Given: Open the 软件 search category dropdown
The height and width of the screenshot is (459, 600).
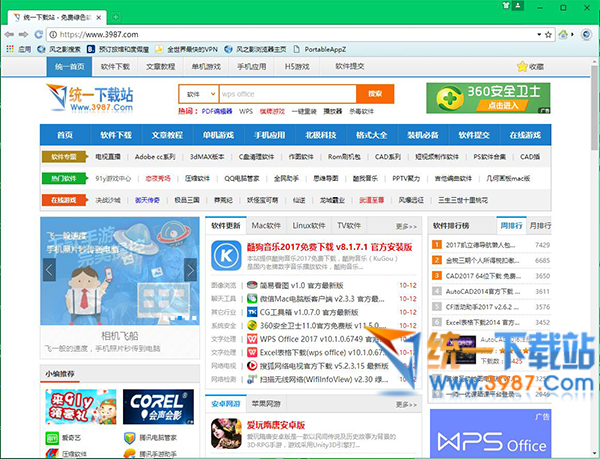Looking at the screenshot, I should [199, 94].
